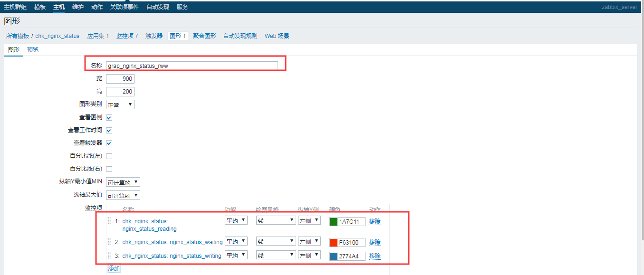
Task: Go to 所有模板 breadcrumb link
Action: [x=18, y=36]
